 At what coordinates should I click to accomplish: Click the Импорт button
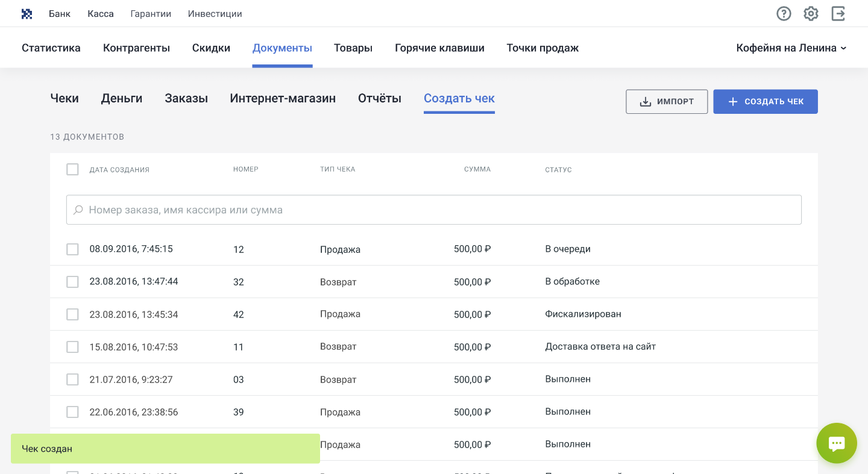click(x=667, y=102)
